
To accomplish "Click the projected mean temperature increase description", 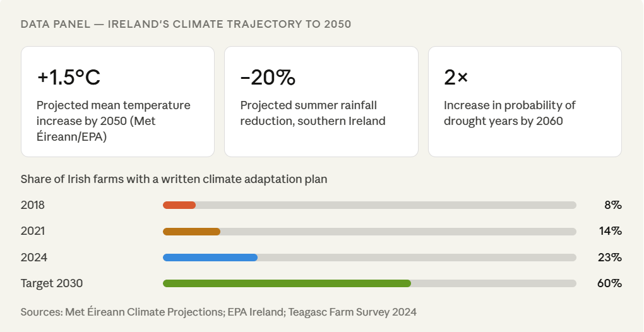I will coord(114,121).
